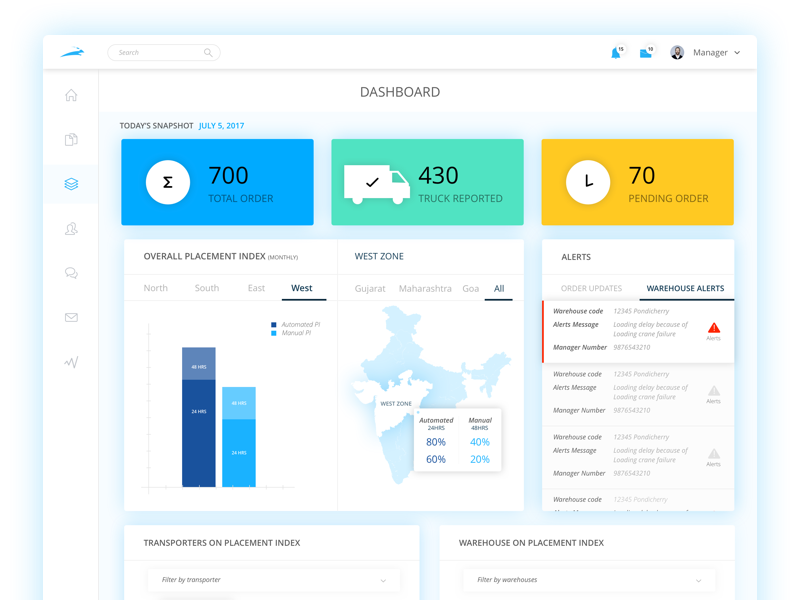Open the Home icon in the sidebar
This screenshot has width=800, height=600.
tap(70, 95)
